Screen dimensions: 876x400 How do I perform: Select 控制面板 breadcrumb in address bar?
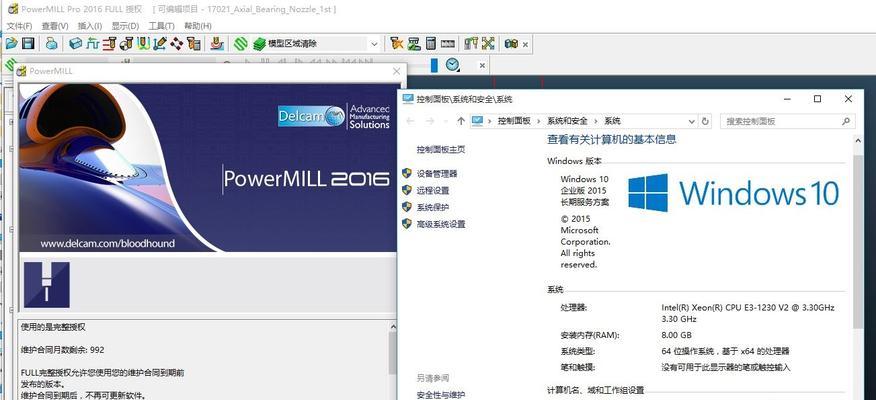(x=515, y=121)
